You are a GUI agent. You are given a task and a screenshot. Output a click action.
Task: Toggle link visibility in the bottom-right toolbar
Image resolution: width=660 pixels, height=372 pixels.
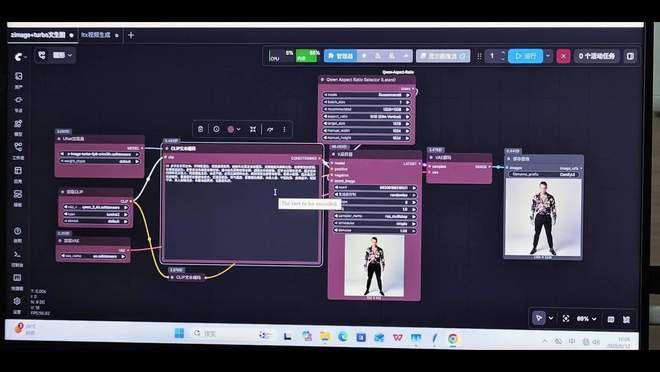point(626,319)
